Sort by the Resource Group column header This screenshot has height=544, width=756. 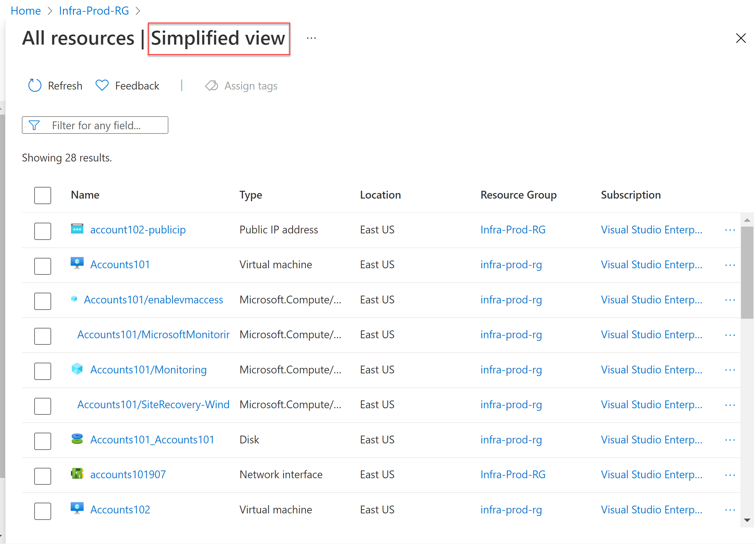[x=518, y=195]
